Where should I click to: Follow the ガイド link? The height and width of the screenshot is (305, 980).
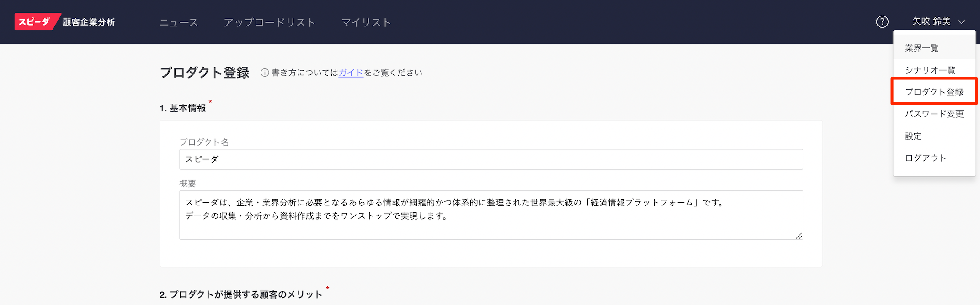point(351,73)
